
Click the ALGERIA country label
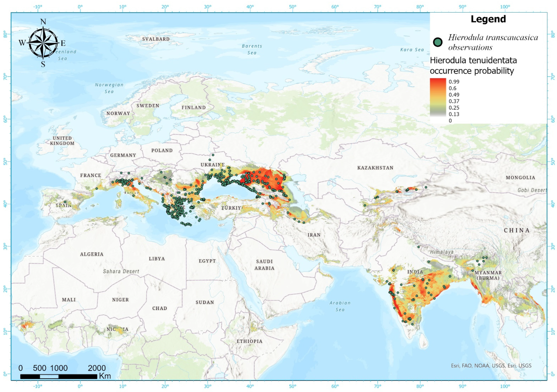[x=92, y=254]
